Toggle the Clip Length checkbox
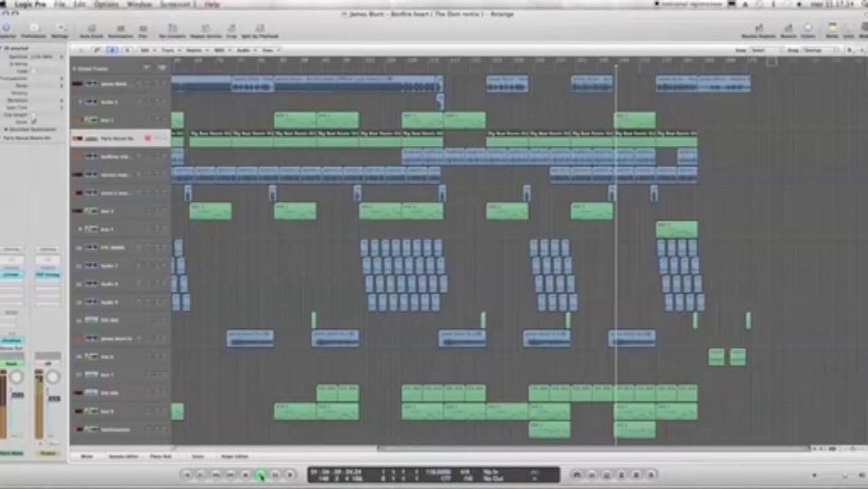 (x=34, y=114)
